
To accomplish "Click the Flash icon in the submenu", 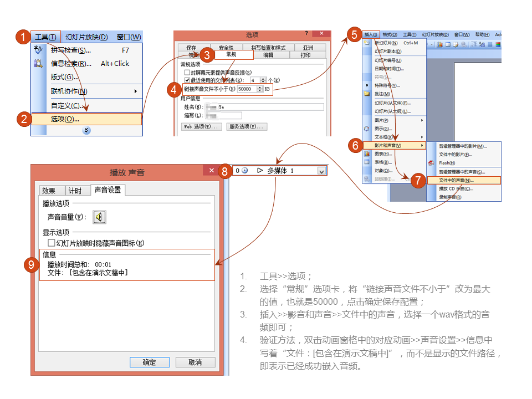I will pos(432,163).
